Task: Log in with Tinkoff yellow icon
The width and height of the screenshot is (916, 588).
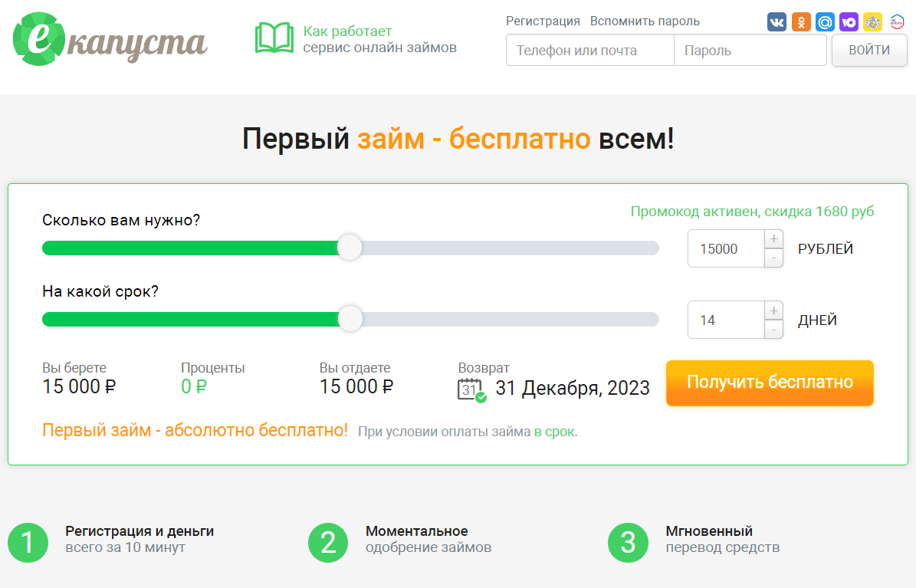Action: [x=873, y=22]
